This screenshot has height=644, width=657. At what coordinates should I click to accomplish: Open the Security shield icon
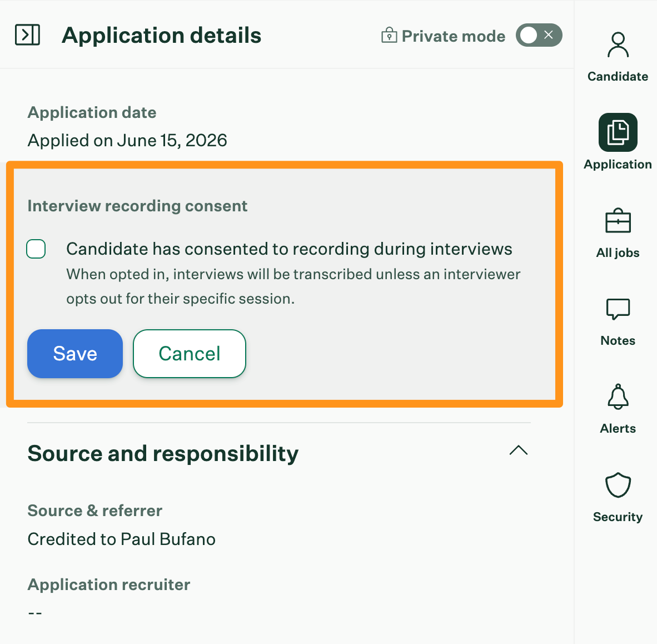(x=618, y=485)
